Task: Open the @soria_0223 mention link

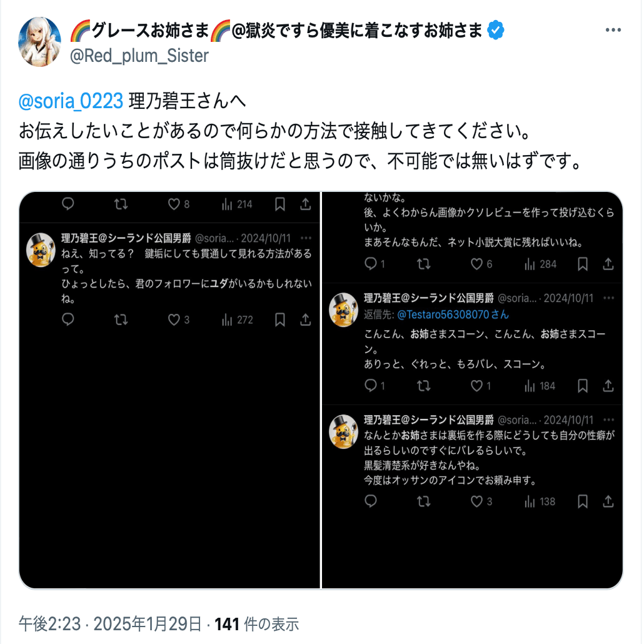Action: [71, 101]
